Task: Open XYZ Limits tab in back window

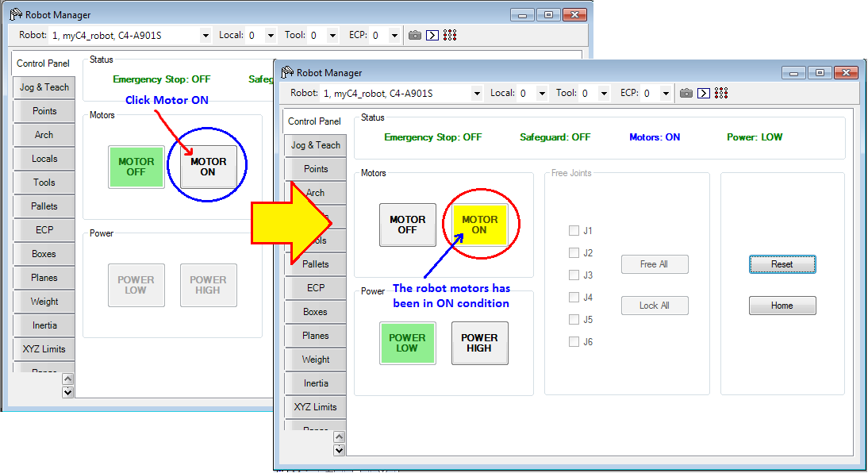Action: 44,349
